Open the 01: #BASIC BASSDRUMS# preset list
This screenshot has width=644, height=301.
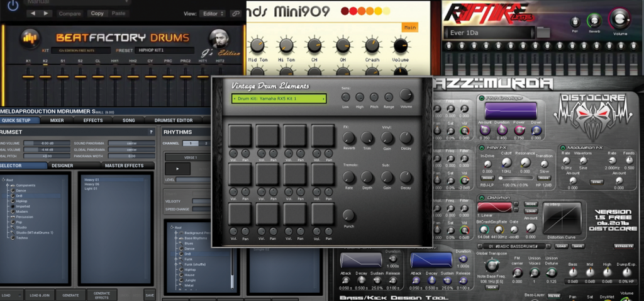coord(513,246)
